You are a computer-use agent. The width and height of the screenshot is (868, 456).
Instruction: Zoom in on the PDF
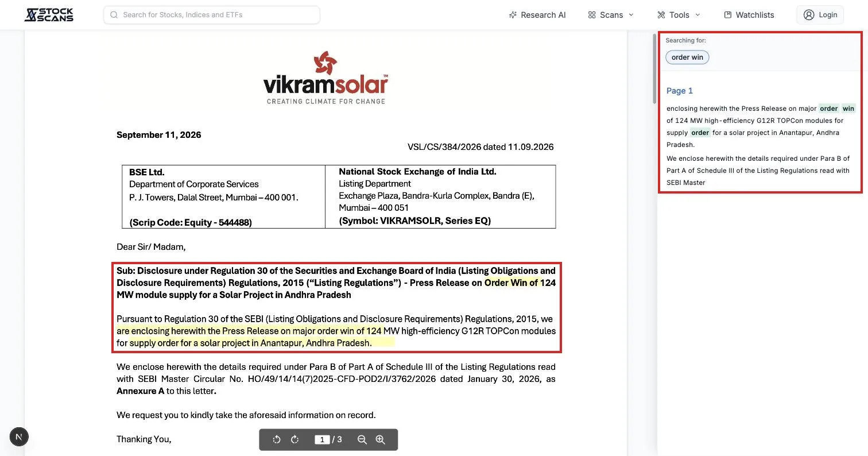380,439
